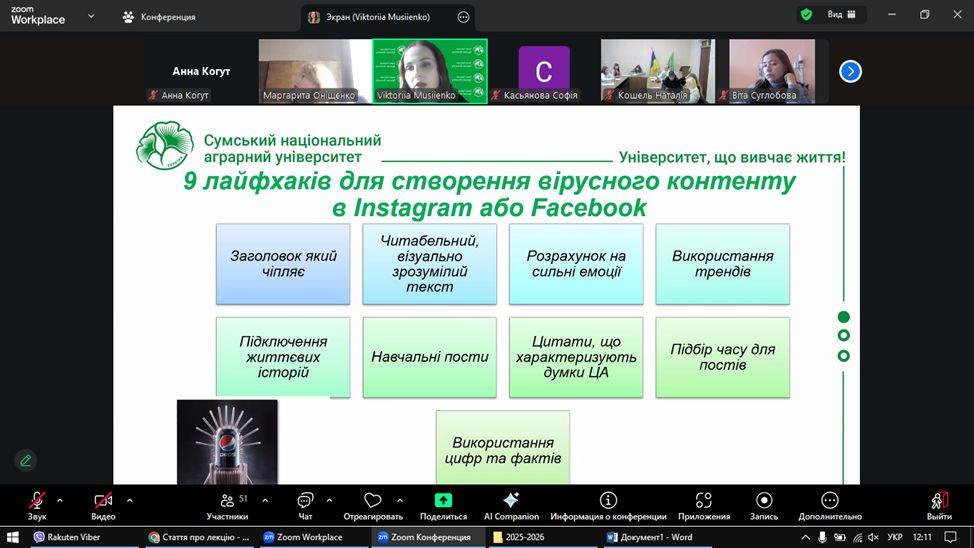Show next participants with the blue arrow
The height and width of the screenshot is (548, 974).
point(850,71)
